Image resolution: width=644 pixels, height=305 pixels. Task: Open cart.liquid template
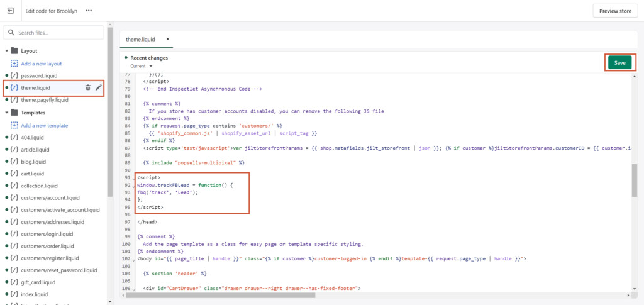click(33, 174)
